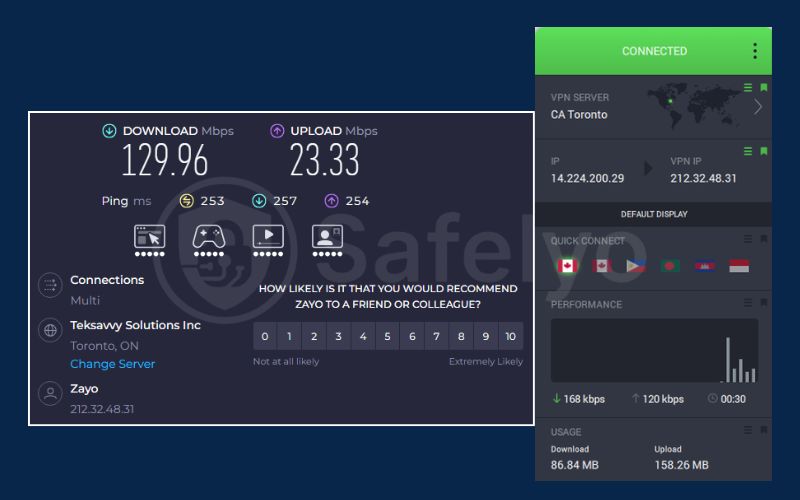Rate recommendation 6

coord(412,336)
